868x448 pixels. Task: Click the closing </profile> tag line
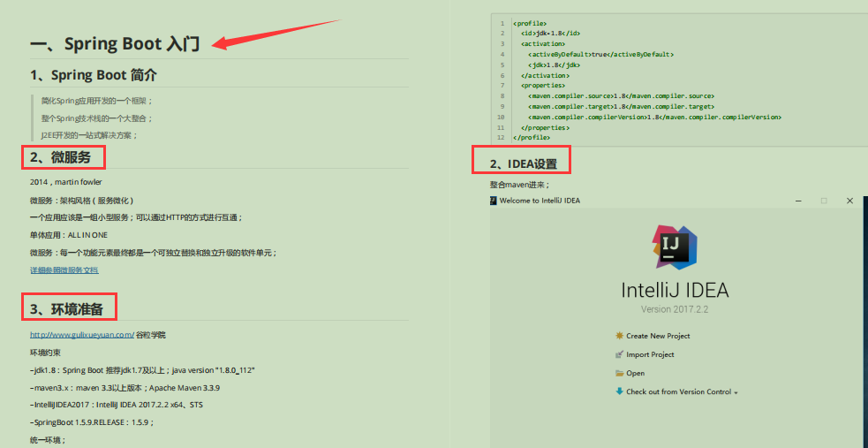pos(532,137)
